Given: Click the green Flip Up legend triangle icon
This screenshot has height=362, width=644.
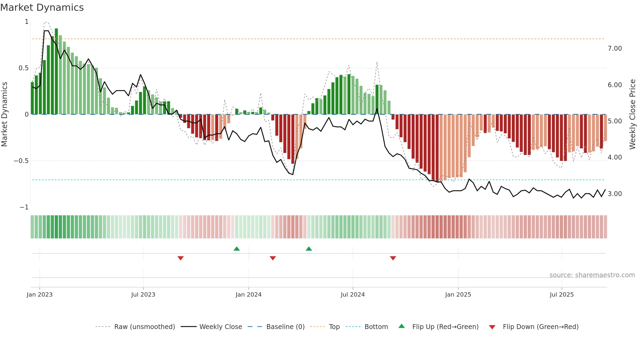Looking at the screenshot, I should point(402,326).
